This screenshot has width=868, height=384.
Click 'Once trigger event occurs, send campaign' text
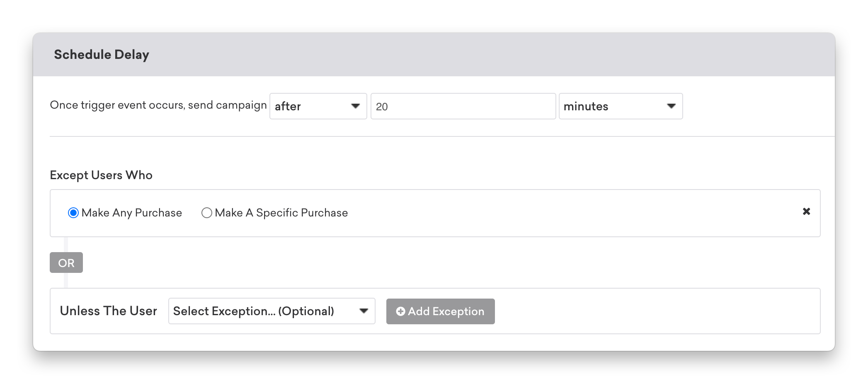point(158,105)
